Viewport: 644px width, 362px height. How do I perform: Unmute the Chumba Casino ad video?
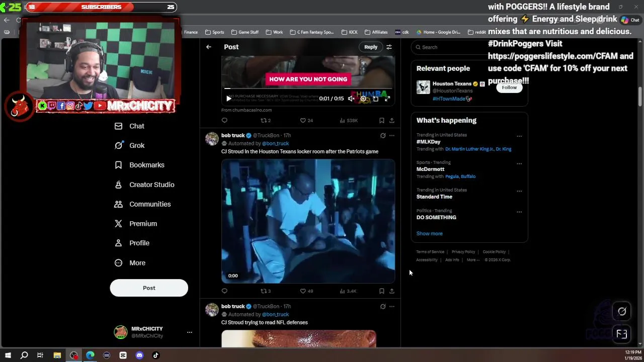[x=351, y=99]
